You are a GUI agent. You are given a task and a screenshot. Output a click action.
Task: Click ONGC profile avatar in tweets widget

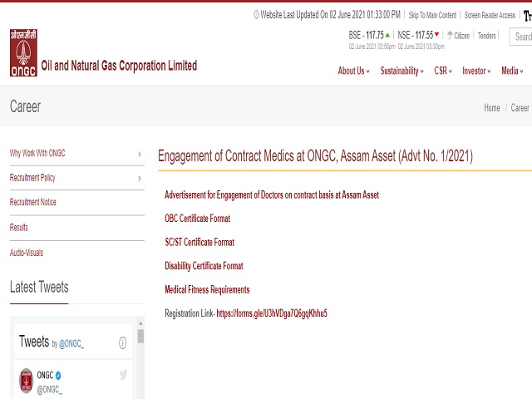pos(26,381)
